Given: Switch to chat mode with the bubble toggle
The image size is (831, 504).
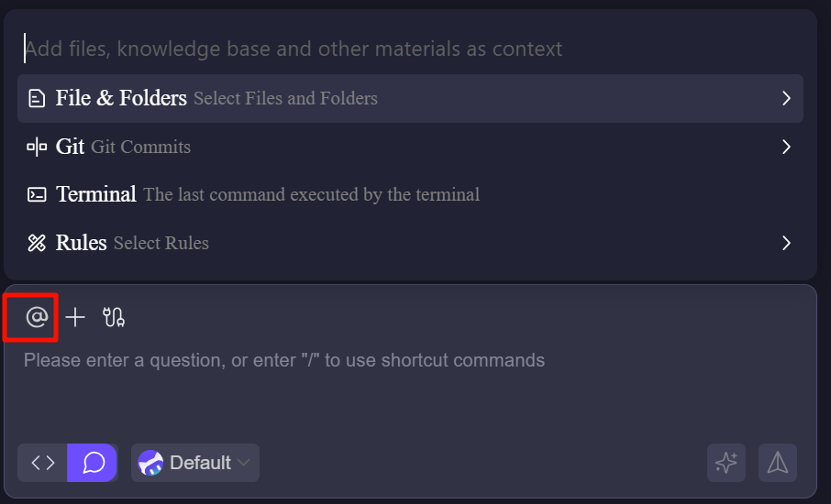Looking at the screenshot, I should (94, 463).
